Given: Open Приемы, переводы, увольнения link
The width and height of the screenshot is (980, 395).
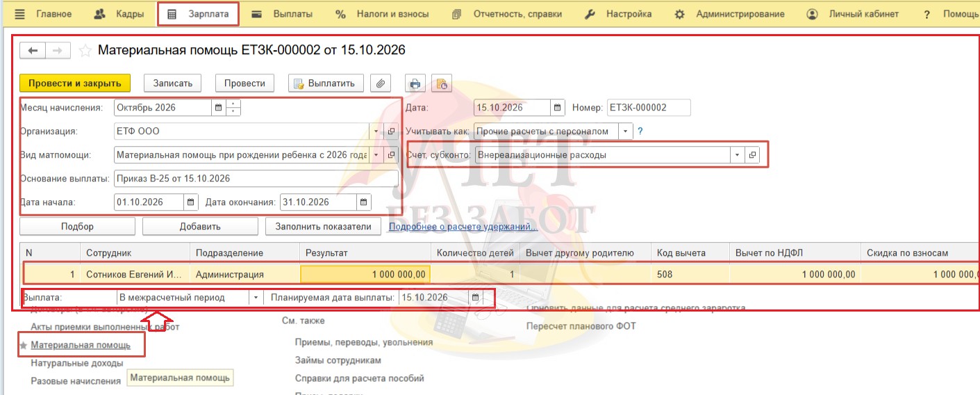Looking at the screenshot, I should tap(364, 342).
